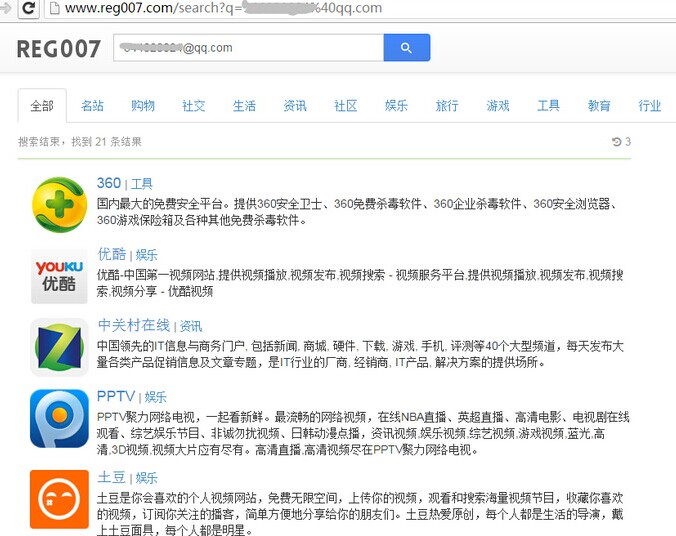This screenshot has width=676, height=536.
Task: Switch to the 教育 tab
Action: tap(599, 106)
